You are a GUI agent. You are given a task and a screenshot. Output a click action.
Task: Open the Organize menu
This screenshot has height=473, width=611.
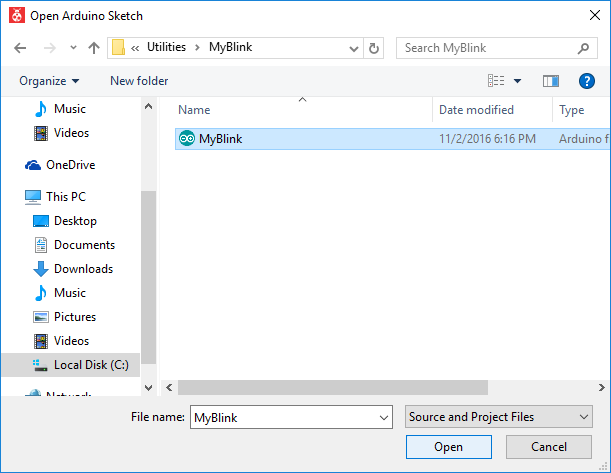tap(49, 81)
